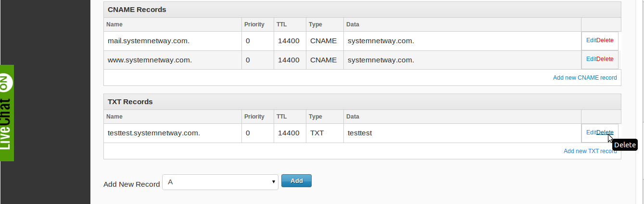The width and height of the screenshot is (644, 204).
Task: Edit the www.systemnetway.com CNAME record
Action: point(591,59)
